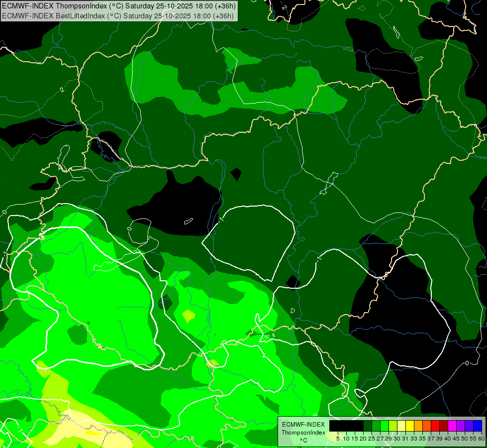This screenshot has width=487, height=448.
Task: Click the legend value 33
Action: click(x=414, y=439)
